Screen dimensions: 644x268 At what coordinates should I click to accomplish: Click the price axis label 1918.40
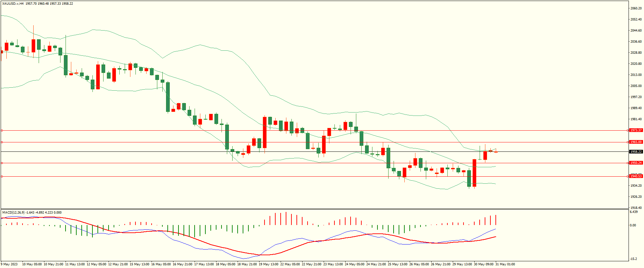tap(636, 208)
